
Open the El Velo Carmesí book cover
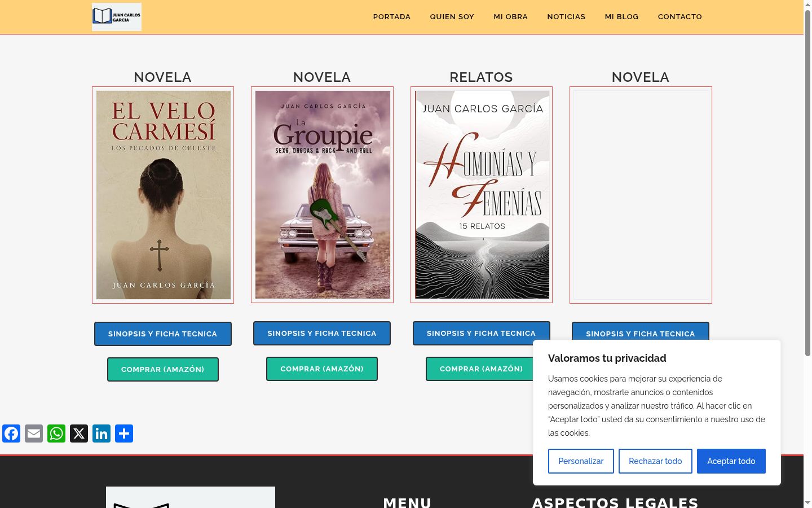[163, 195]
